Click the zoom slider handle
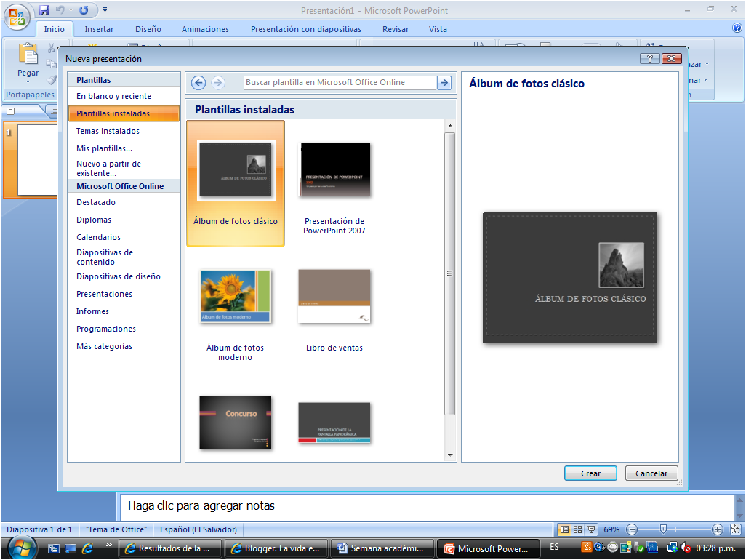Viewport: 746px width, 560px height. click(663, 529)
